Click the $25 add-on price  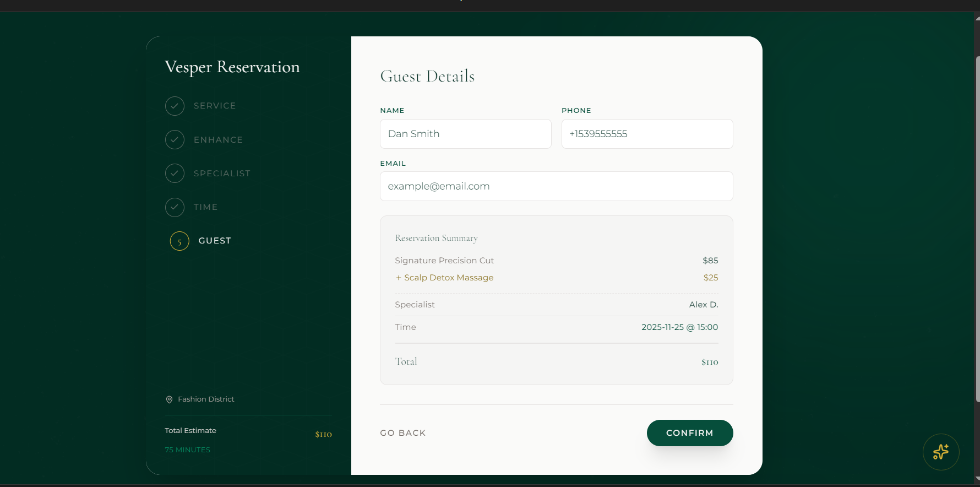click(x=711, y=278)
